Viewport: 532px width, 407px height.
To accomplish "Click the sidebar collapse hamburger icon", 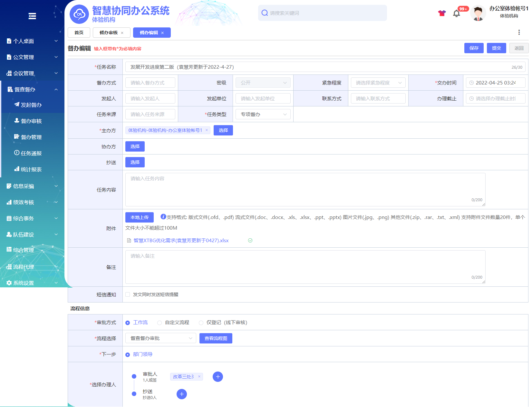I will tap(32, 16).
